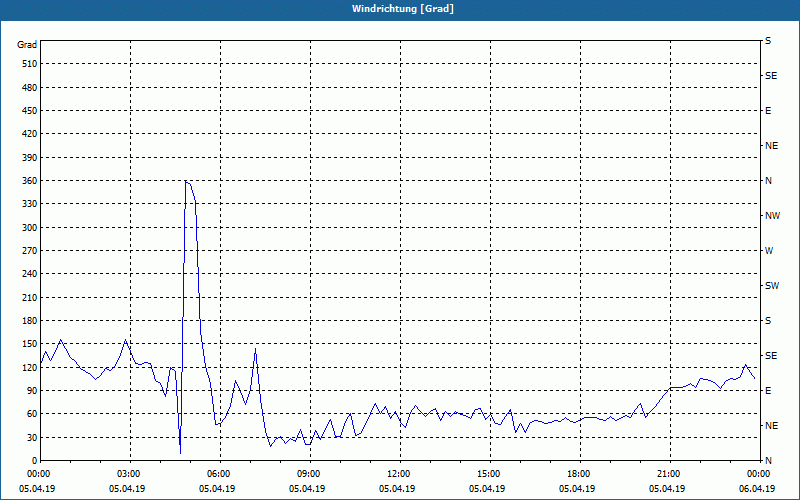The width and height of the screenshot is (800, 500).
Task: Select the 120 y-axis value
Action: (30, 367)
